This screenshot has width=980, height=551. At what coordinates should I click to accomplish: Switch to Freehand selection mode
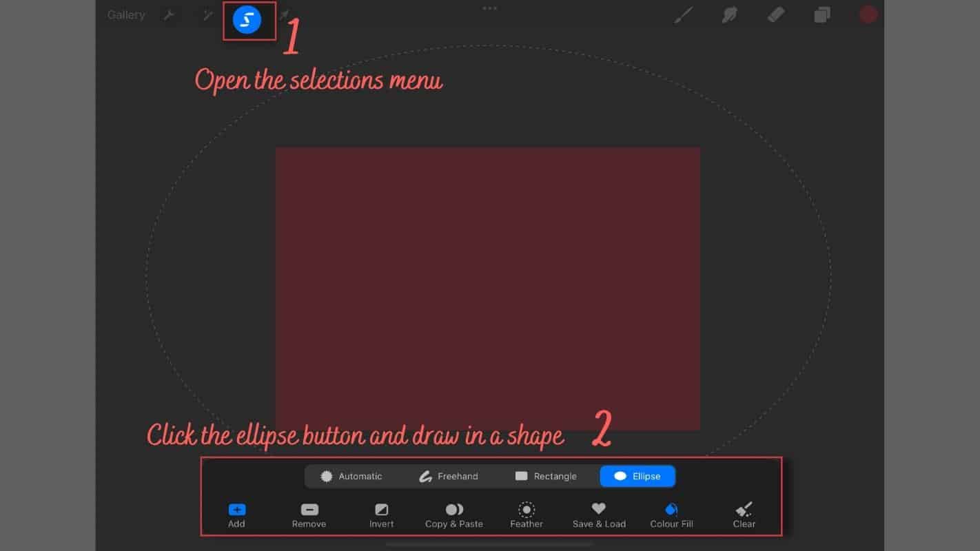click(x=449, y=476)
